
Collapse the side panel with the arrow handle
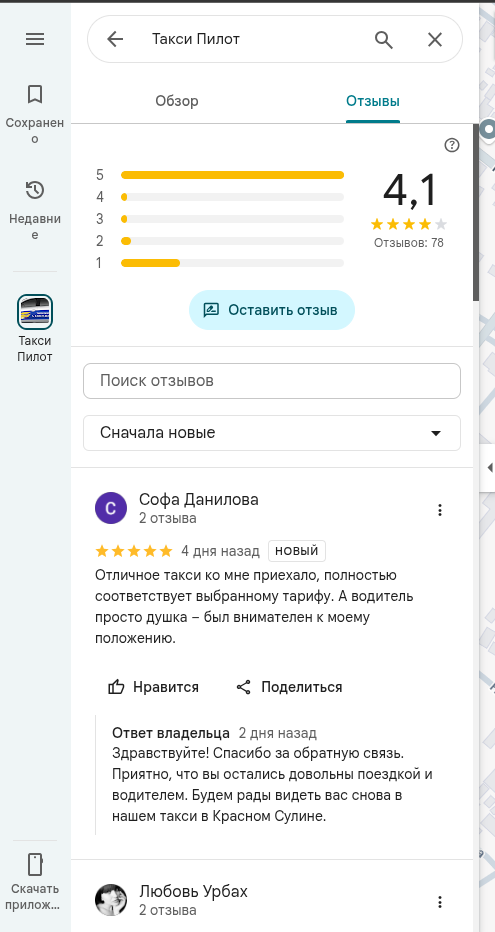click(489, 468)
